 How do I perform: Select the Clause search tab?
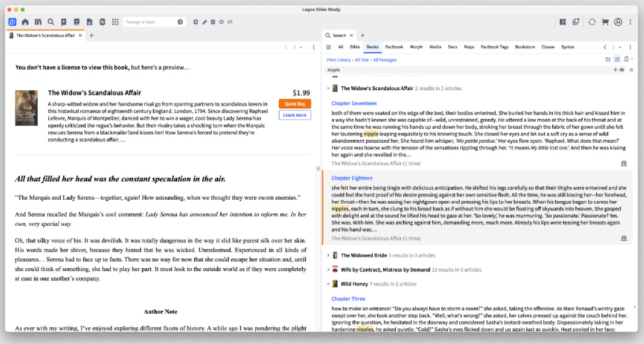(x=548, y=47)
